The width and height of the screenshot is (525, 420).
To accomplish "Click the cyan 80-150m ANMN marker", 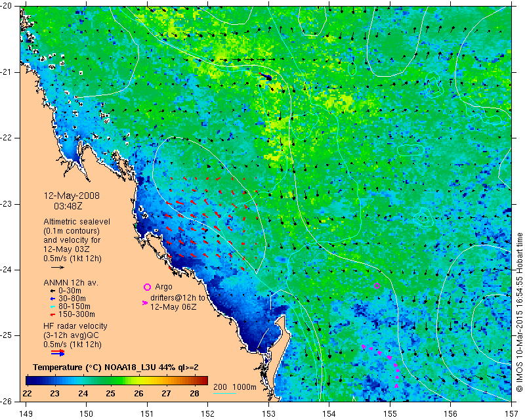I will [52, 306].
